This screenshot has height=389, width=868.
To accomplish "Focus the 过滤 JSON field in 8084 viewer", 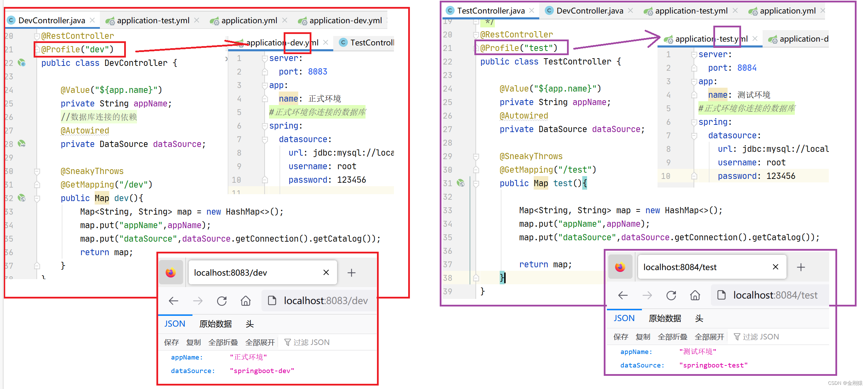I will pos(779,337).
